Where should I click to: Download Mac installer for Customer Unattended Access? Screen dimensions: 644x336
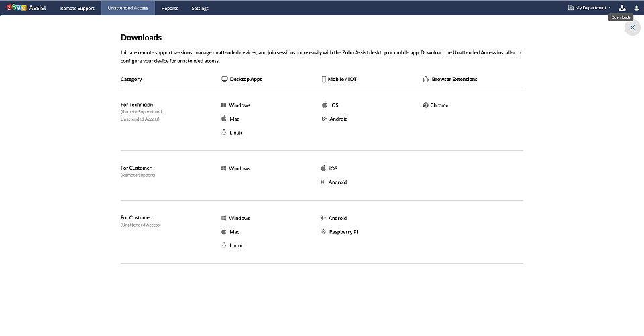(234, 232)
